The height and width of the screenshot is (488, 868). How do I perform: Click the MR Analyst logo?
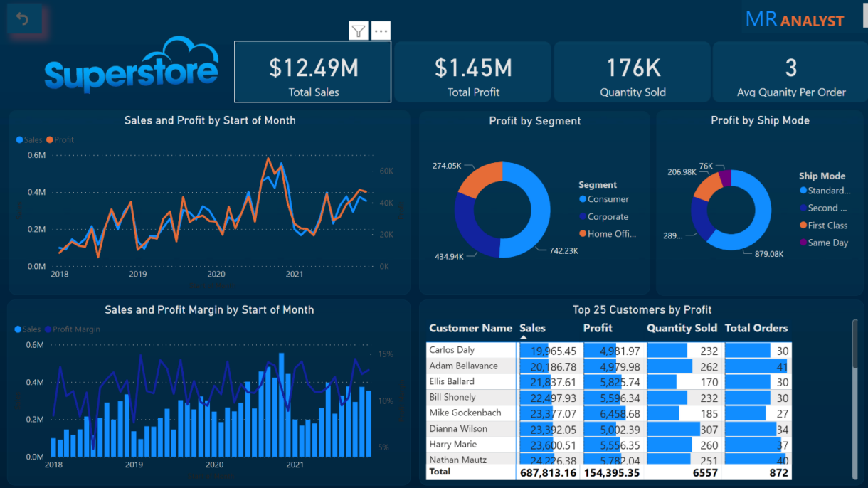(794, 20)
